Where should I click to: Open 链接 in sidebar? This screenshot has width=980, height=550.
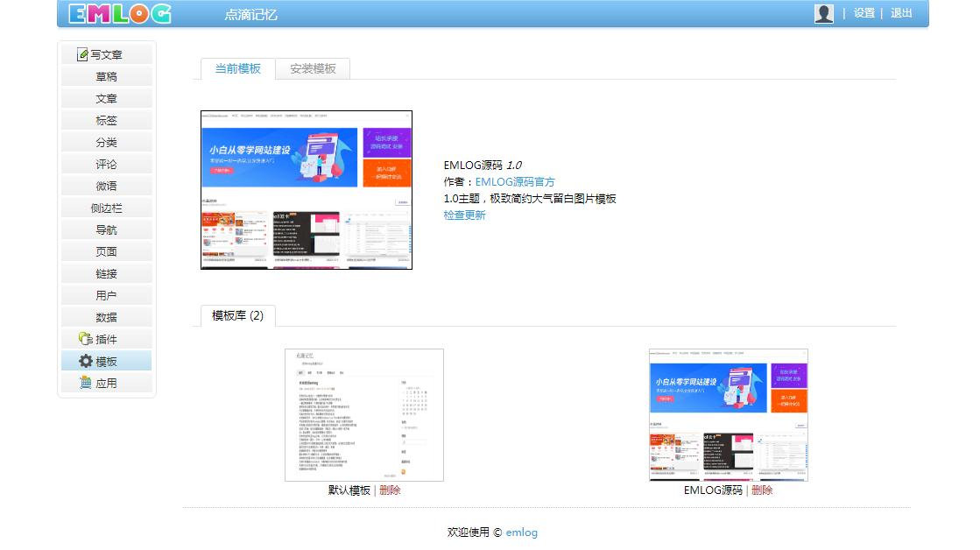pos(106,273)
